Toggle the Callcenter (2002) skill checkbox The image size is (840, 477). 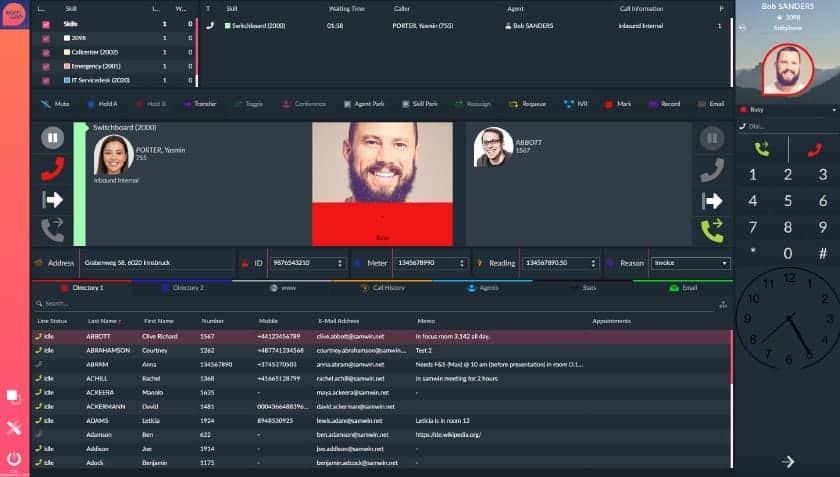tap(46, 51)
